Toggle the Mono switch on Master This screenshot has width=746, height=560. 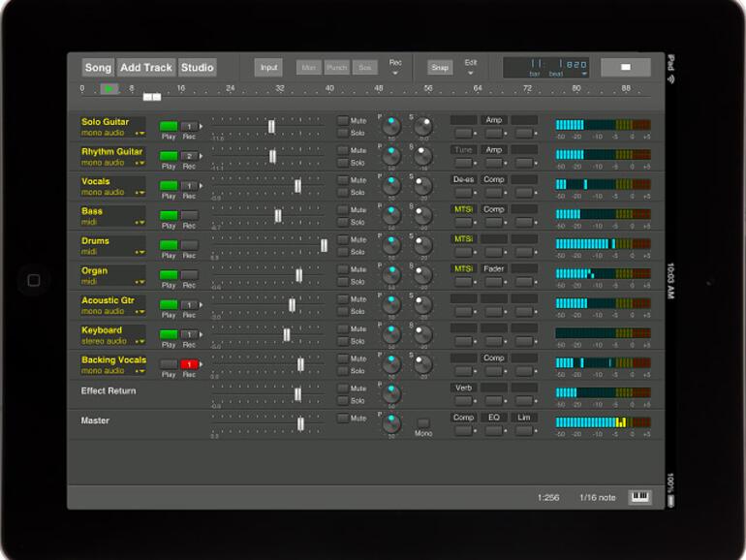coord(423,423)
